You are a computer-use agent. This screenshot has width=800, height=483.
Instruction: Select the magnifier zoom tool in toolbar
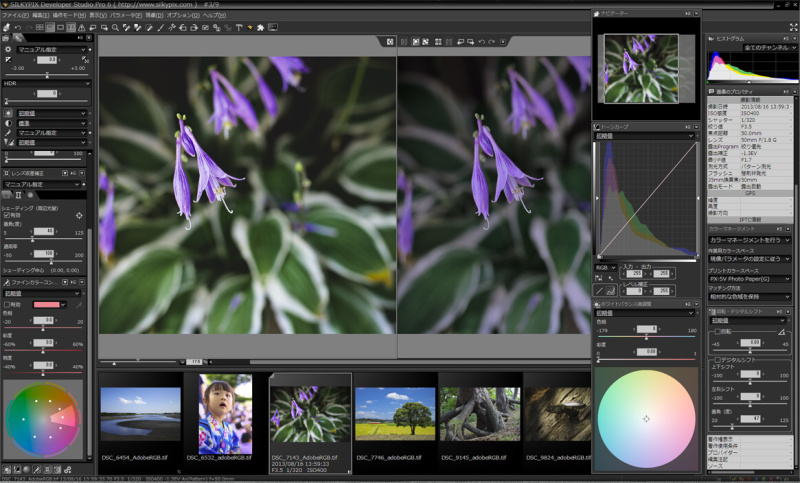(117, 27)
